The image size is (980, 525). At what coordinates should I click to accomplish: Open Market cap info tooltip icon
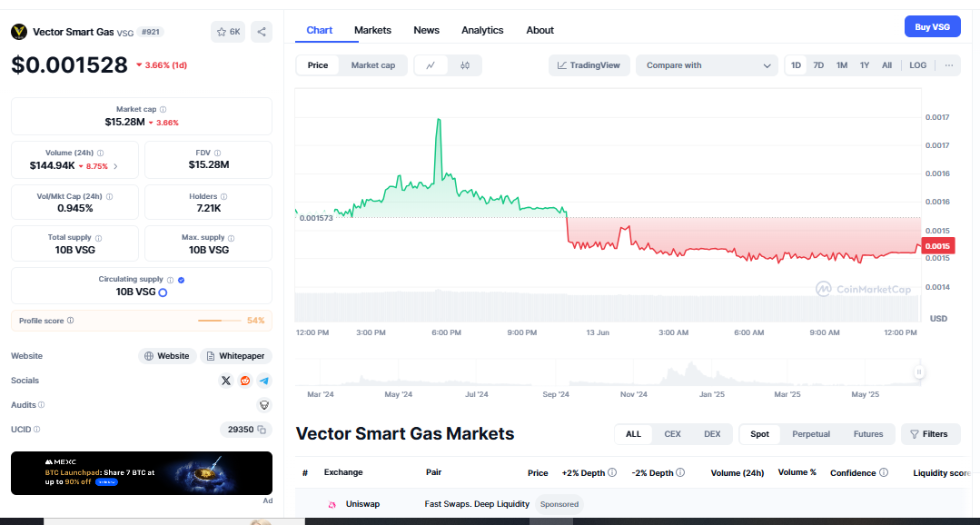[x=163, y=109]
